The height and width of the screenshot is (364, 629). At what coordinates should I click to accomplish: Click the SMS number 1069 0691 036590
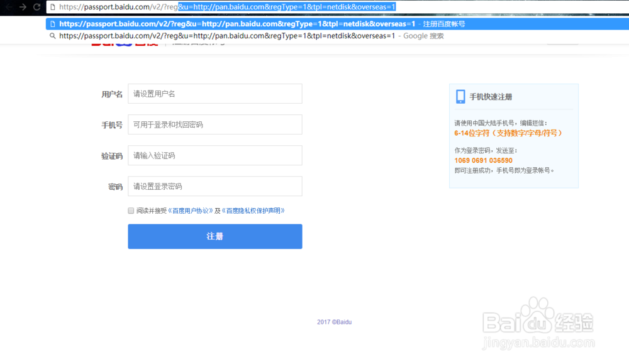point(483,161)
